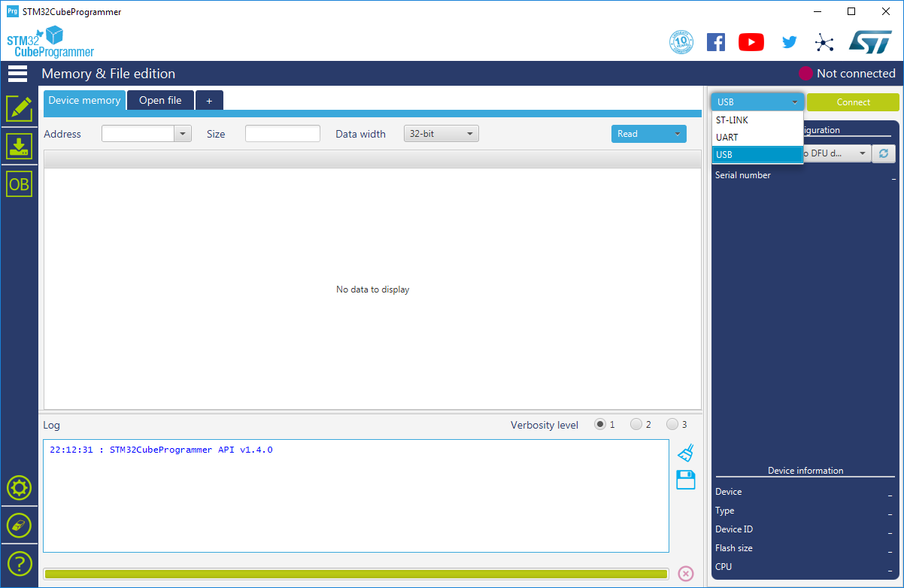Switch to Open file tab
904x588 pixels.
click(x=160, y=100)
